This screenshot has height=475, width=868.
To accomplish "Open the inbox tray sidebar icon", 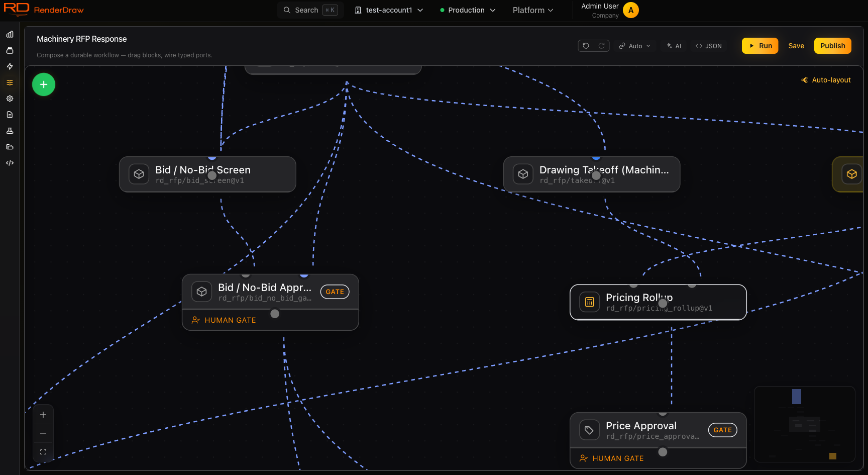I will tap(10, 50).
